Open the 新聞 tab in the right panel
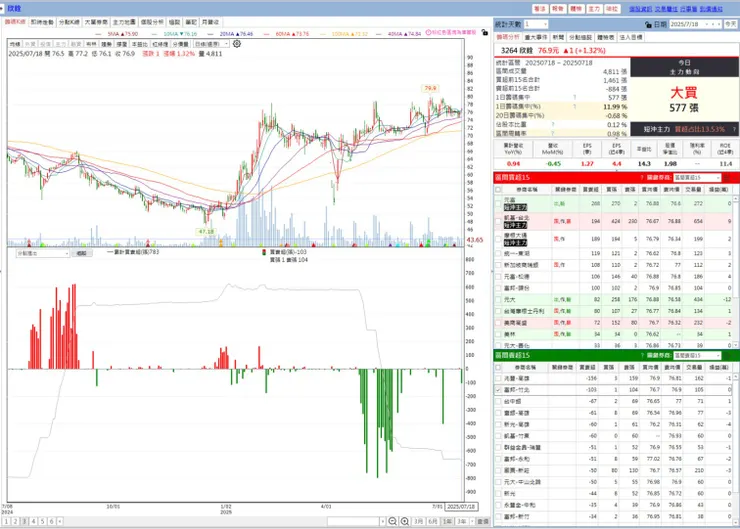 (x=558, y=37)
